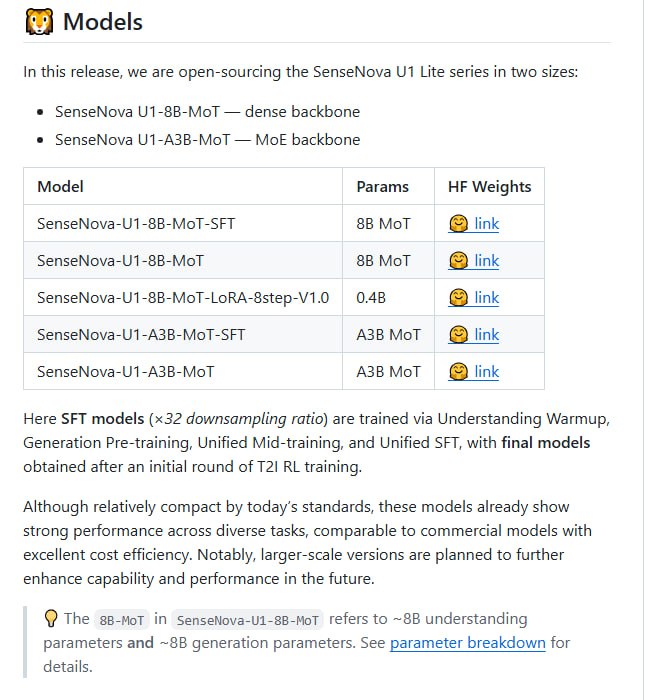
Task: Click the HF Weights column header
Action: tap(489, 187)
